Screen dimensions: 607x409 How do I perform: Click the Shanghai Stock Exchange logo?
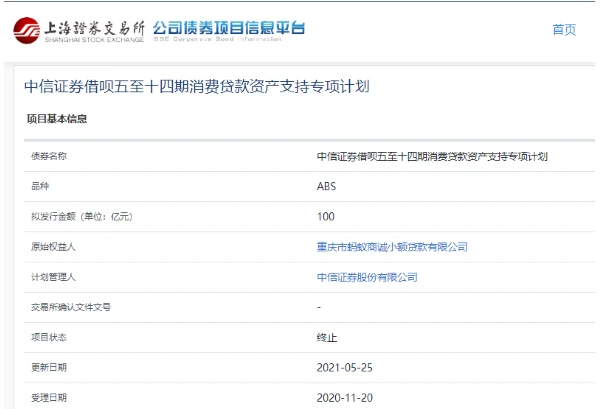(x=79, y=30)
